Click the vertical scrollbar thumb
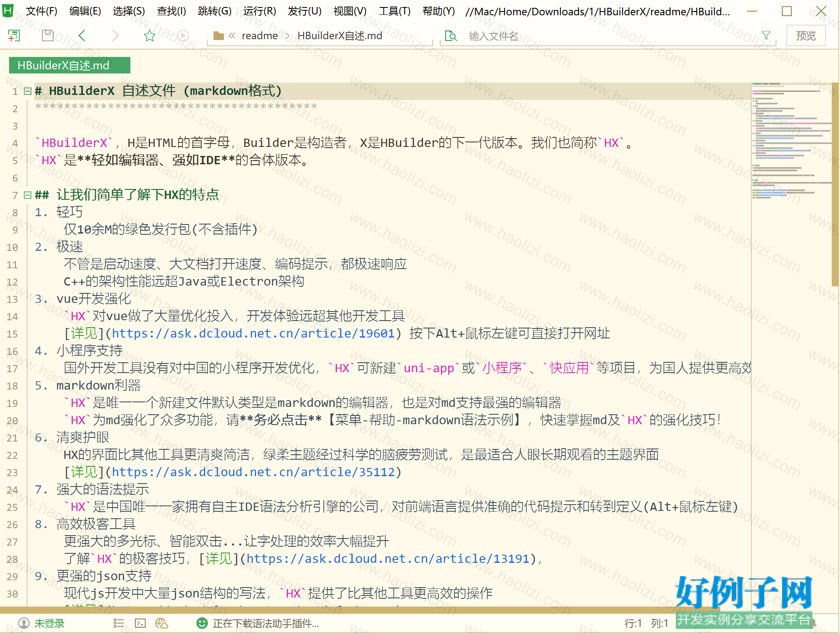This screenshot has width=840, height=633. coord(835,184)
